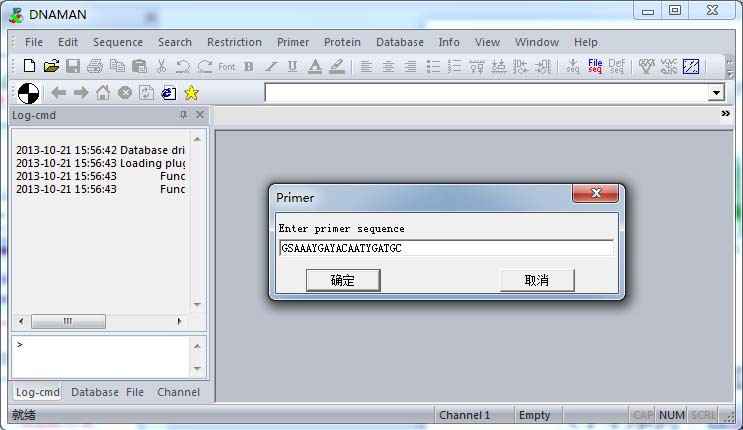Align text right
743x430 pixels.
[x=410, y=66]
